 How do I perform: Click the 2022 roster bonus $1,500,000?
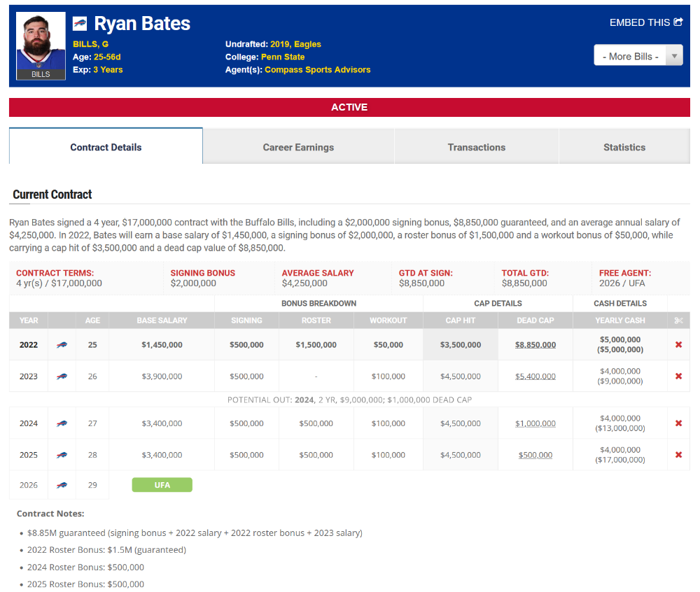(316, 345)
